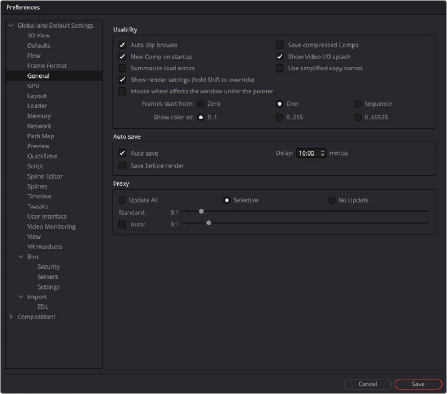Screen dimensions: 447x394
Task: Select User Interface in sidebar
Action: pyautogui.click(x=47, y=217)
